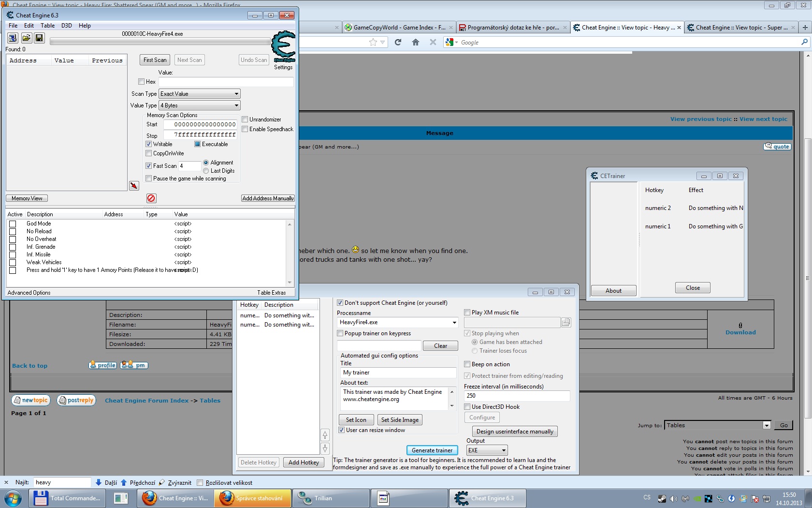Move the selected hotkey down in trainer list
The width and height of the screenshot is (812, 508).
(x=325, y=448)
